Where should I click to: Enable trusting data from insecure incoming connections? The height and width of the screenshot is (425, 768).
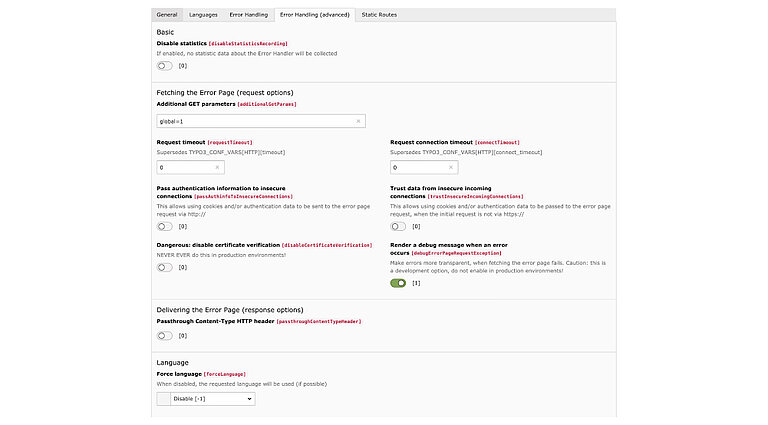[398, 227]
